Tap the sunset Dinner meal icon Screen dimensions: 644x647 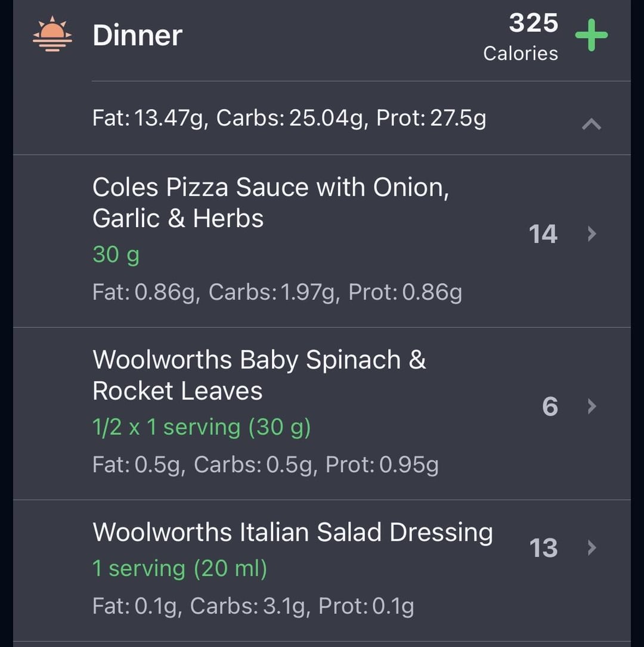click(52, 34)
